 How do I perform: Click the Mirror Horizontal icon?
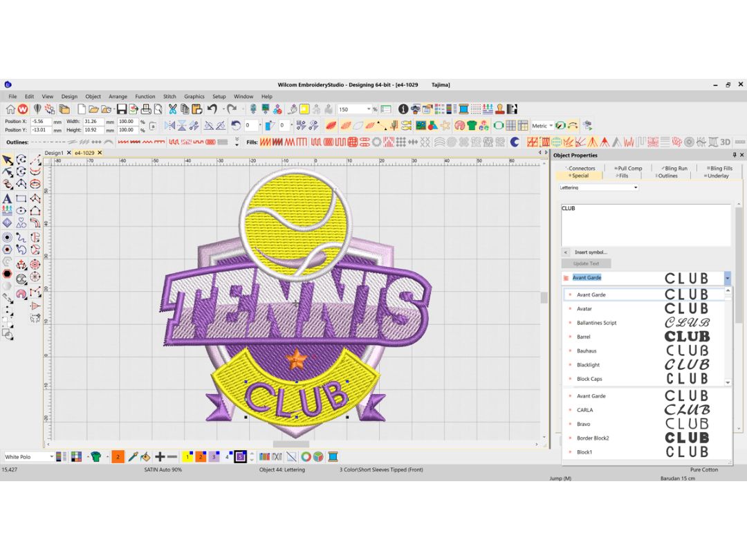[x=169, y=126]
